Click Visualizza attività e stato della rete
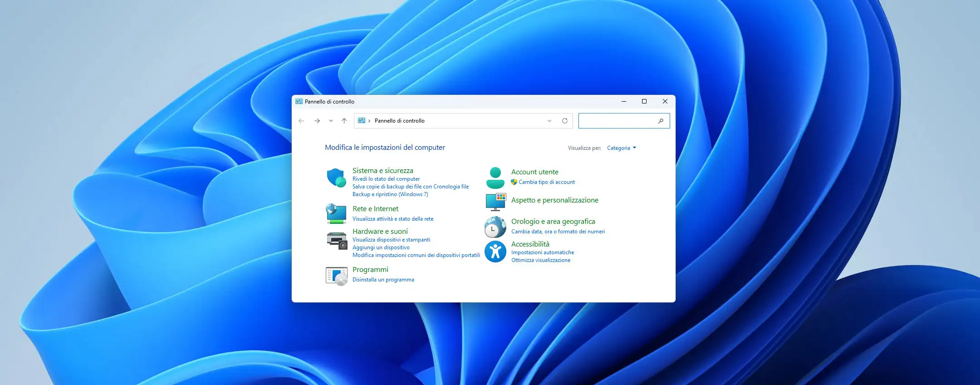980x385 pixels. click(x=393, y=219)
